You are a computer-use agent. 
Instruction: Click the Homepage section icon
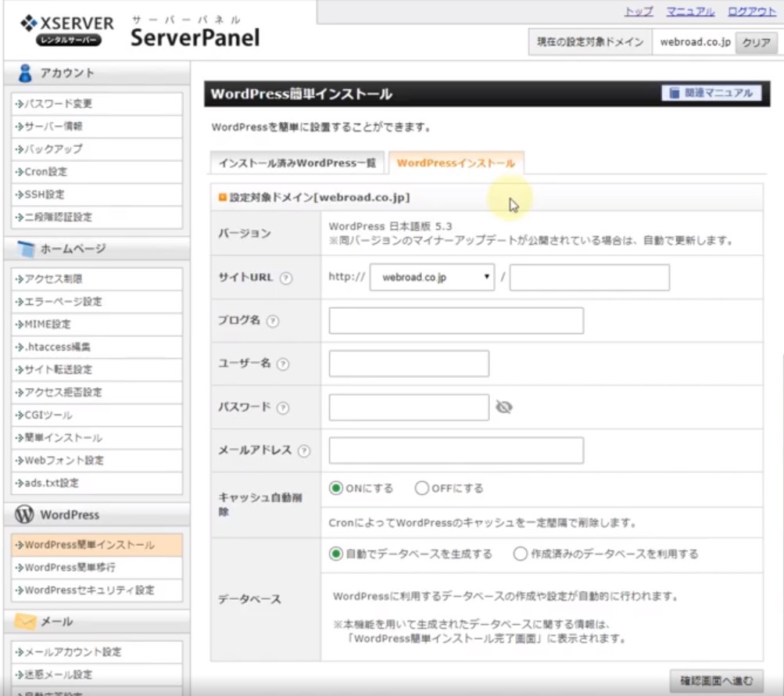tap(26, 249)
